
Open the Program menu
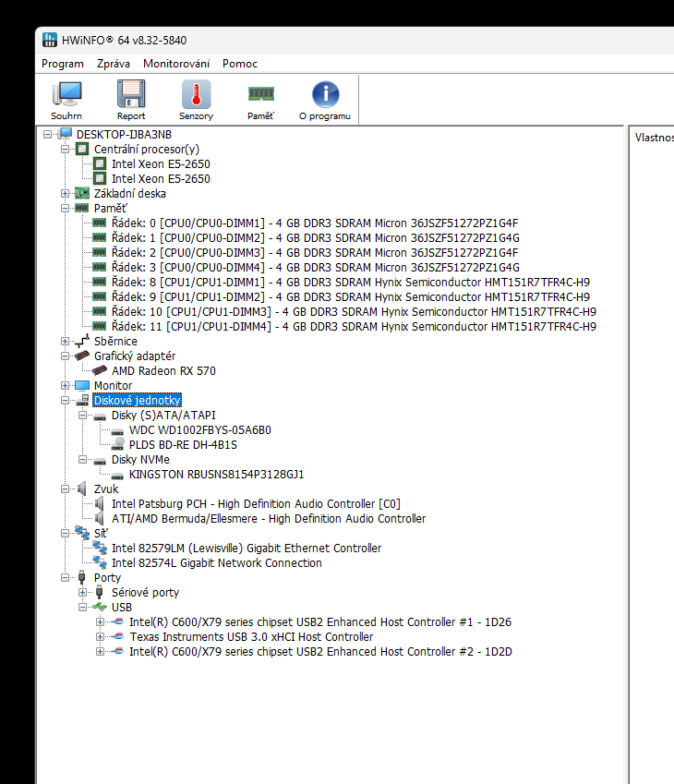(x=63, y=64)
